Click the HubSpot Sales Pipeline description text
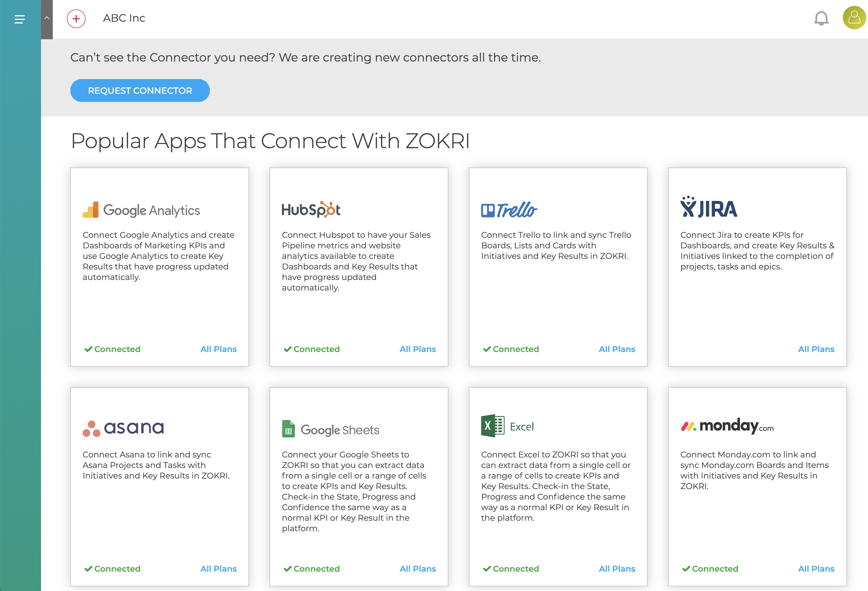The image size is (868, 591). [x=356, y=261]
